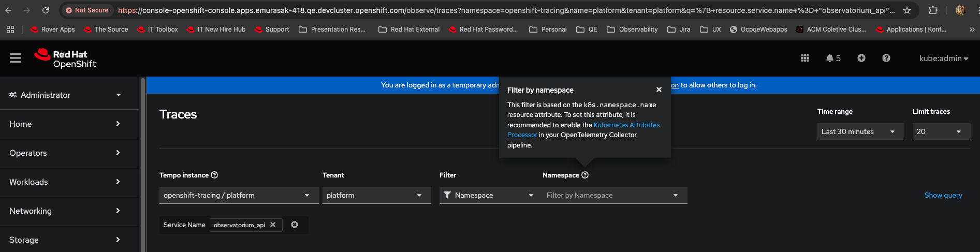The height and width of the screenshot is (252, 980).
Task: Remove the observatorium_api filter chip
Action: (x=273, y=225)
